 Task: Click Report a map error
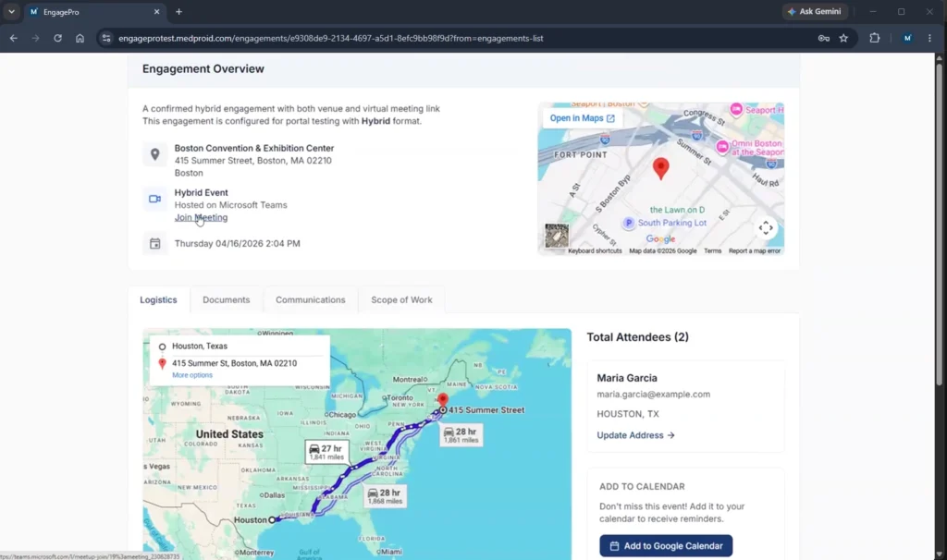pyautogui.click(x=755, y=251)
